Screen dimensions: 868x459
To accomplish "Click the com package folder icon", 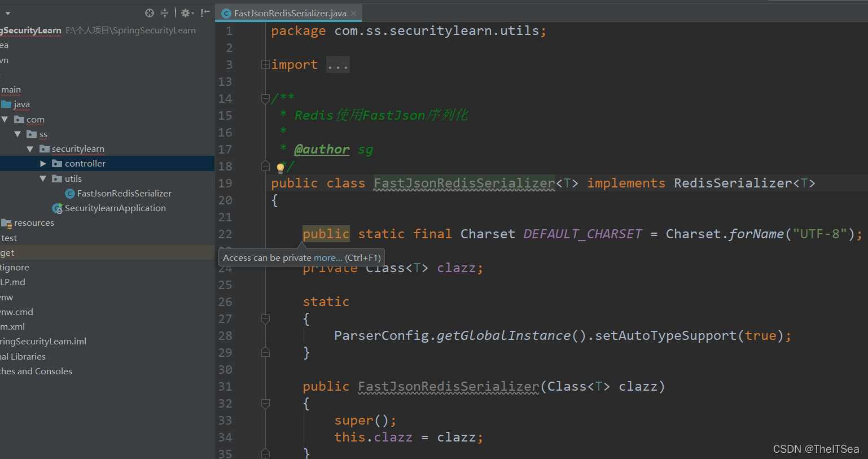I will (x=19, y=119).
